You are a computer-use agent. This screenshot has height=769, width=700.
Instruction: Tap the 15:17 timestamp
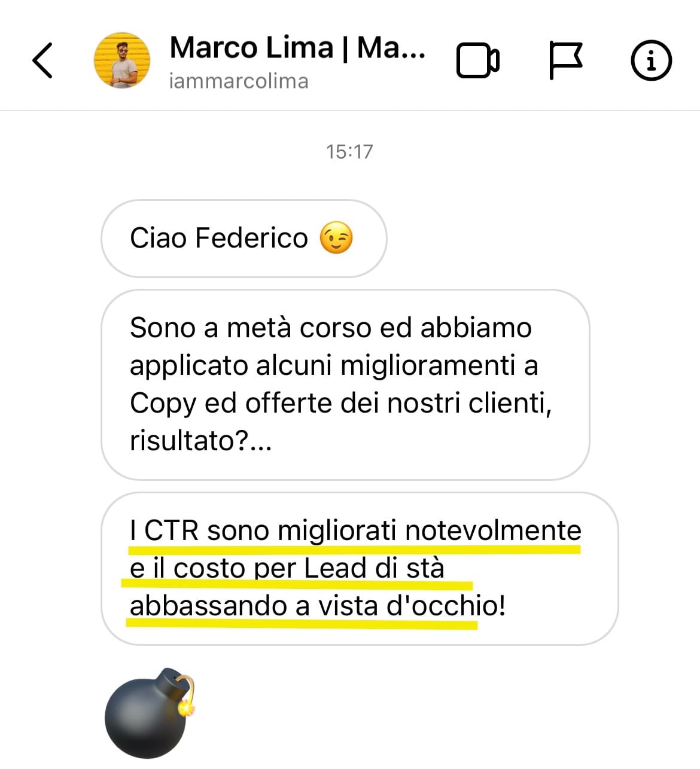coord(349,151)
